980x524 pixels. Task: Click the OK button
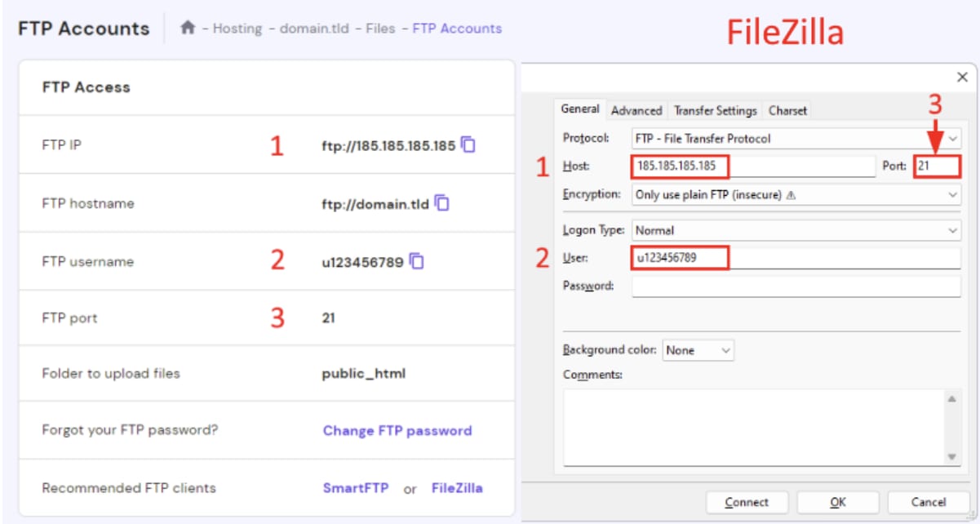click(x=837, y=502)
